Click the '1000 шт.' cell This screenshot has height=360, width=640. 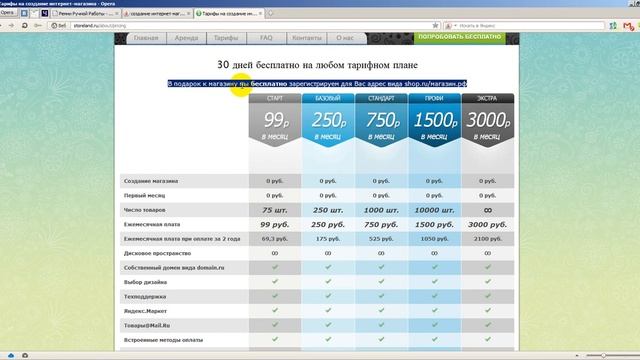[x=381, y=210]
